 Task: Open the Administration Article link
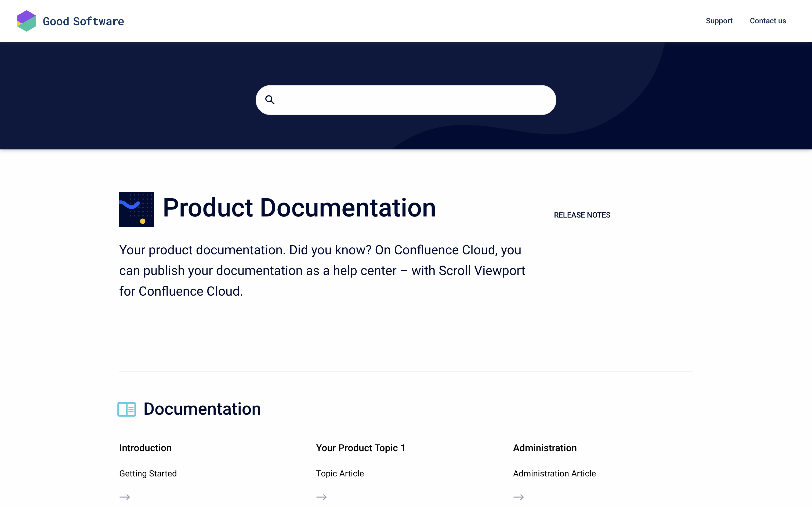554,473
